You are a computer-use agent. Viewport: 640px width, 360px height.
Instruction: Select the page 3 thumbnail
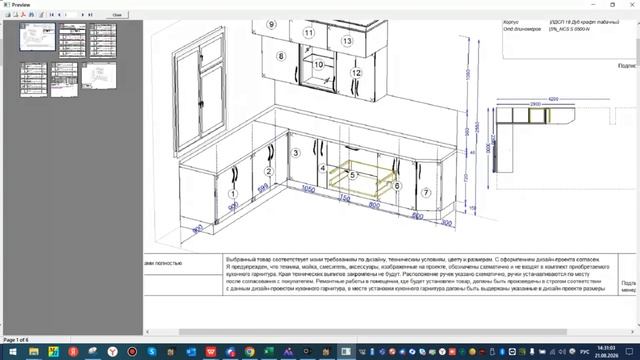click(103, 40)
